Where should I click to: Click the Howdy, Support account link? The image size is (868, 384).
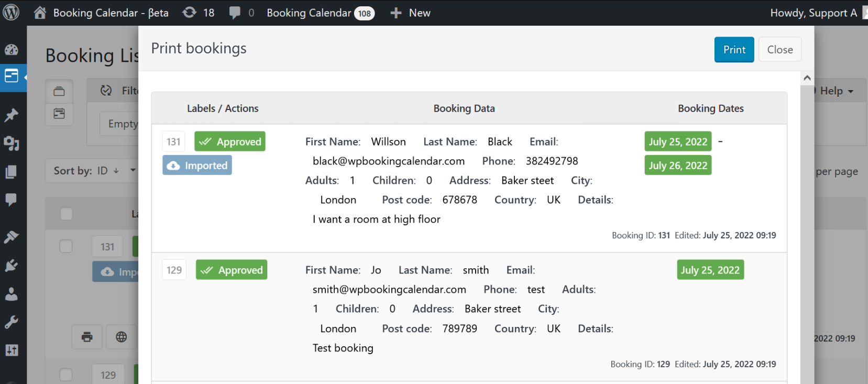click(x=813, y=13)
